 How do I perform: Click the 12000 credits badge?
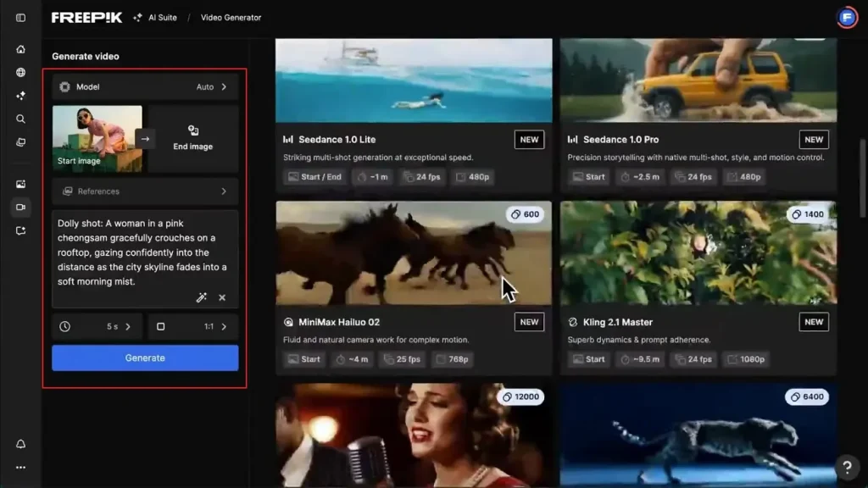point(521,396)
